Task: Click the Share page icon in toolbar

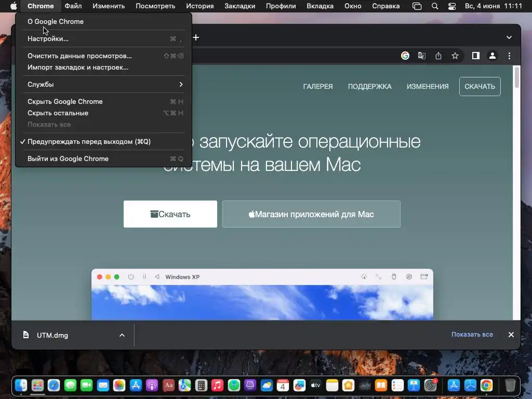Action: (438, 56)
